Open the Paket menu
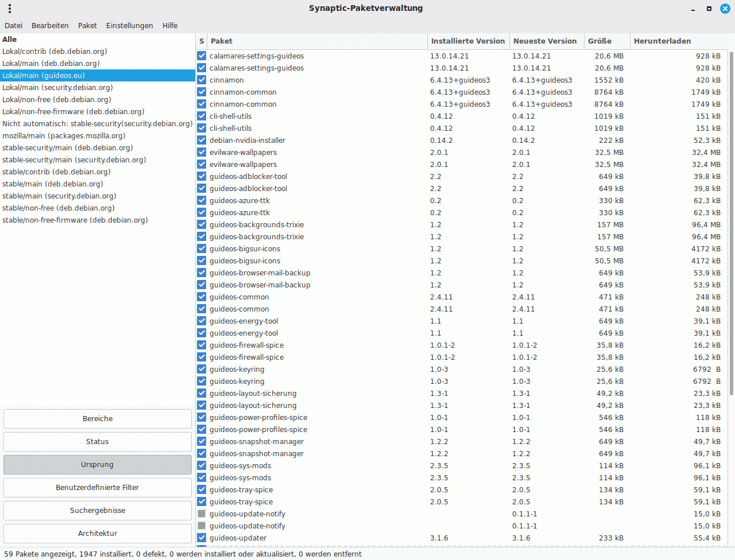Screen dimensions: 735x560 (87, 25)
